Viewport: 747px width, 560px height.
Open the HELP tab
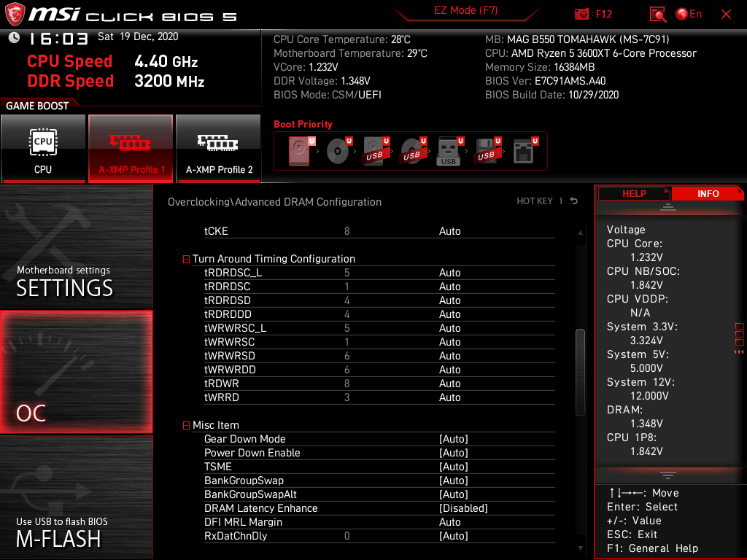point(634,194)
